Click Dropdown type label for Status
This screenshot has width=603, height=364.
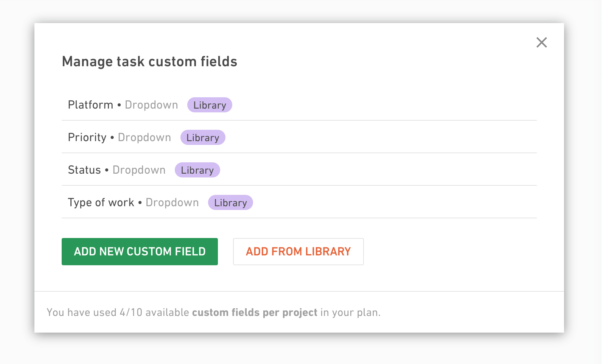point(139,170)
